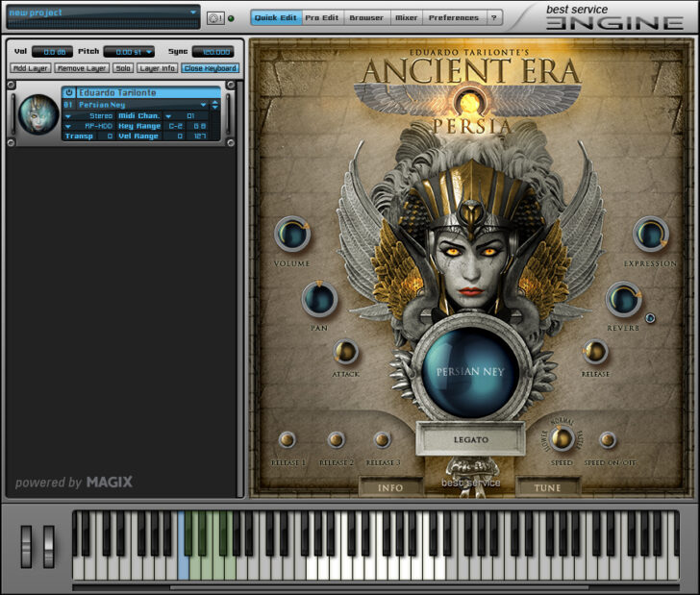Click the Reverb knob
Screen dimensions: 700x595
[623, 300]
